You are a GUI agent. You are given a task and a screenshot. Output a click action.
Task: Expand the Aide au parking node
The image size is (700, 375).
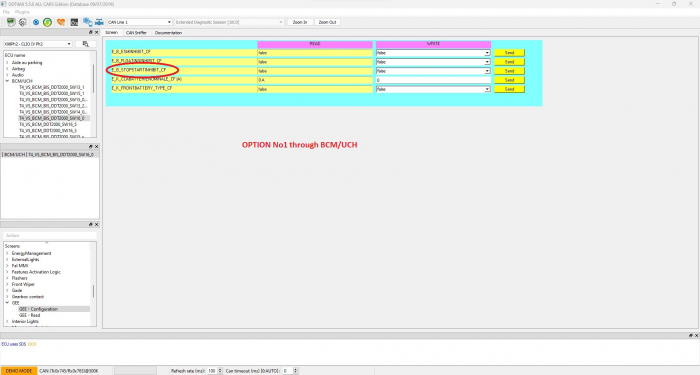7,62
